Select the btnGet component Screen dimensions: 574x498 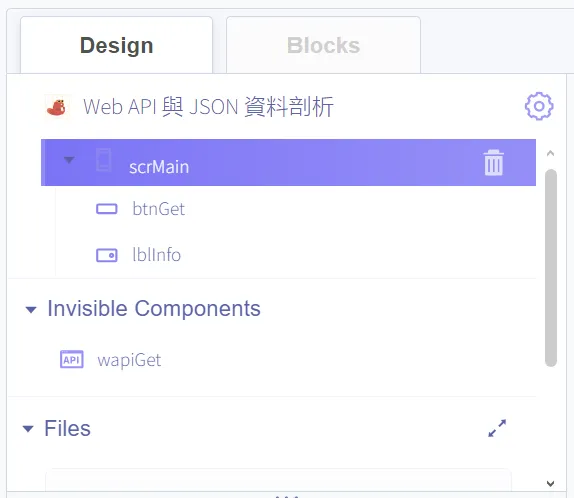click(159, 209)
